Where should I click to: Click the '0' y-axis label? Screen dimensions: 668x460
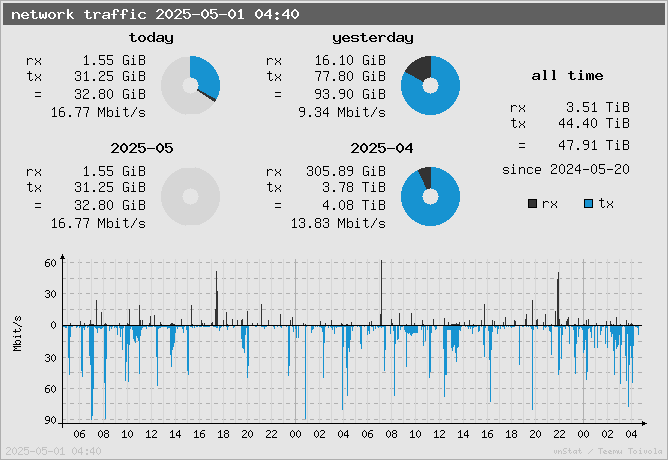[53, 326]
